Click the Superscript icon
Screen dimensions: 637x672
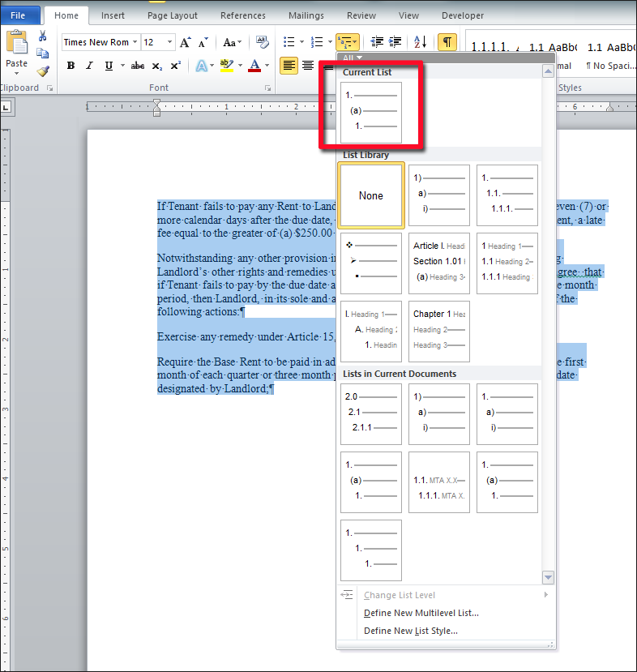[x=175, y=66]
